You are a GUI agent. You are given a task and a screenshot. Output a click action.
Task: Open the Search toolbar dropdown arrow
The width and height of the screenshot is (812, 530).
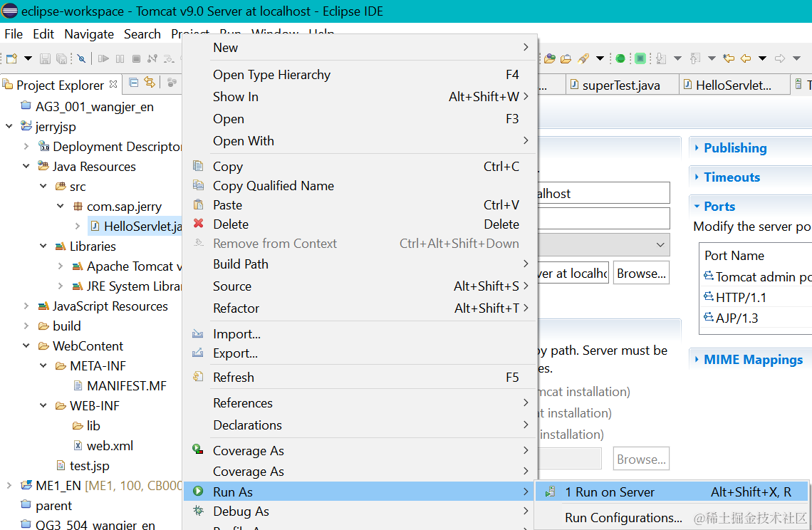tap(600, 58)
